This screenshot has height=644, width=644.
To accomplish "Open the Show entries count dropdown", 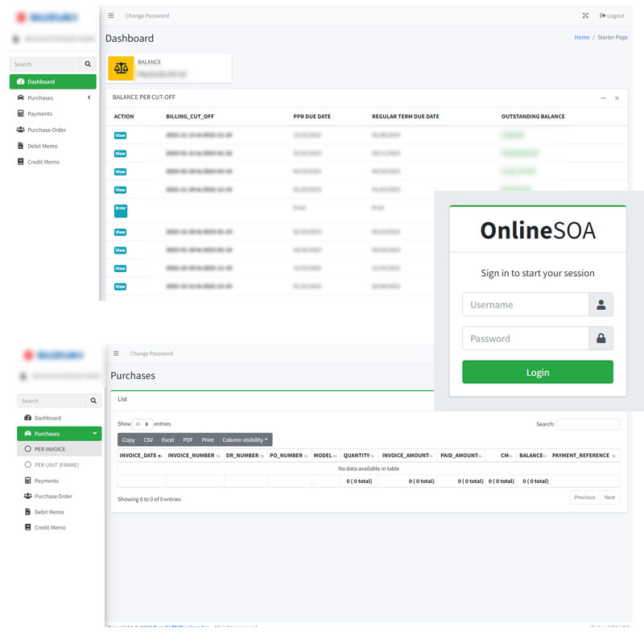I will 142,423.
